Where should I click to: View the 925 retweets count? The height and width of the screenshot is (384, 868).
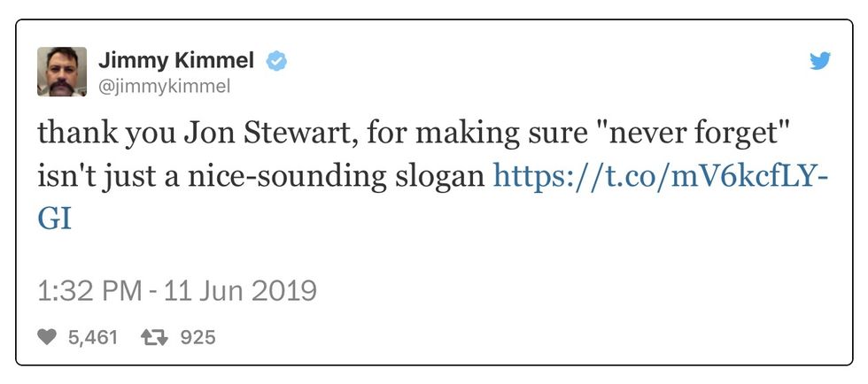[198, 337]
